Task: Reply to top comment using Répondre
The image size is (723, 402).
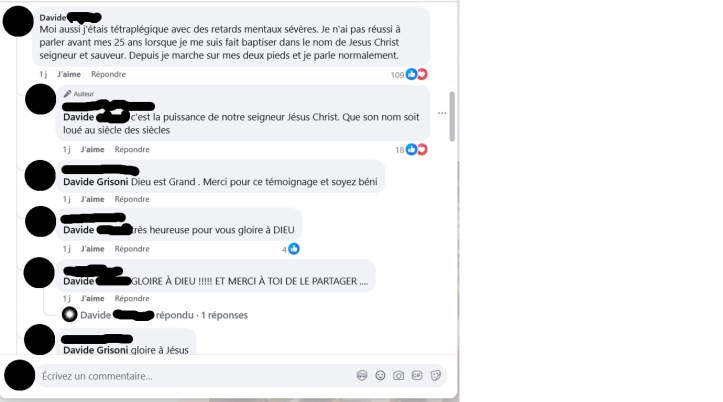Action: point(108,74)
